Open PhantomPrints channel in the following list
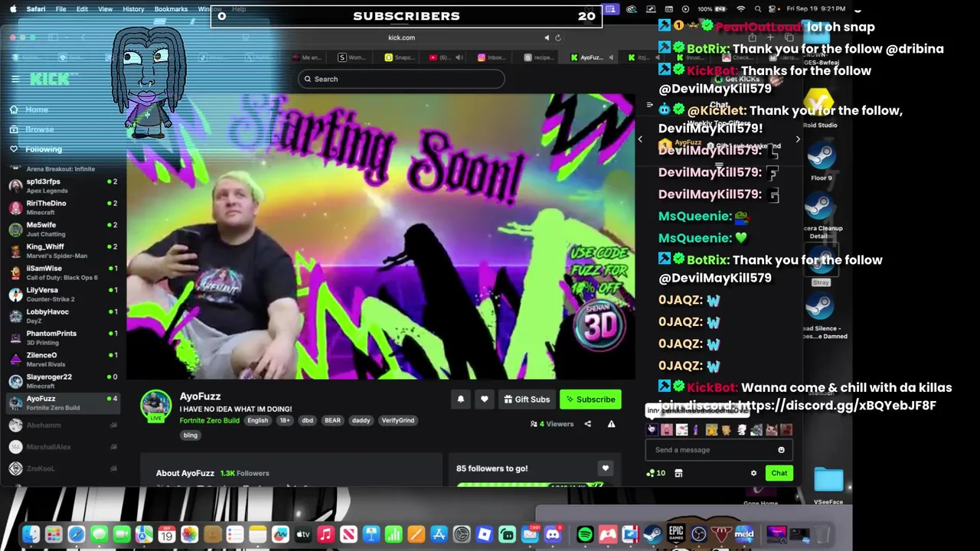Image resolution: width=980 pixels, height=551 pixels. [63, 337]
